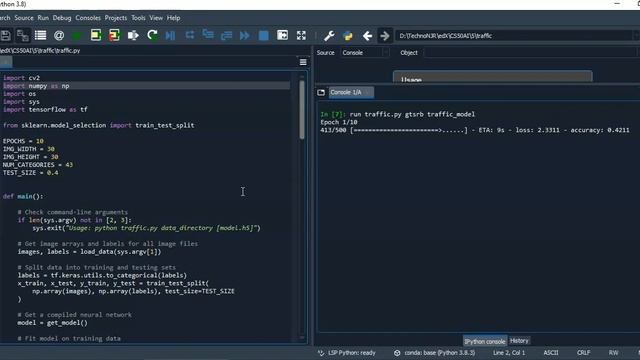
Task: Click the line 'import numpy as np'
Action: (36, 86)
